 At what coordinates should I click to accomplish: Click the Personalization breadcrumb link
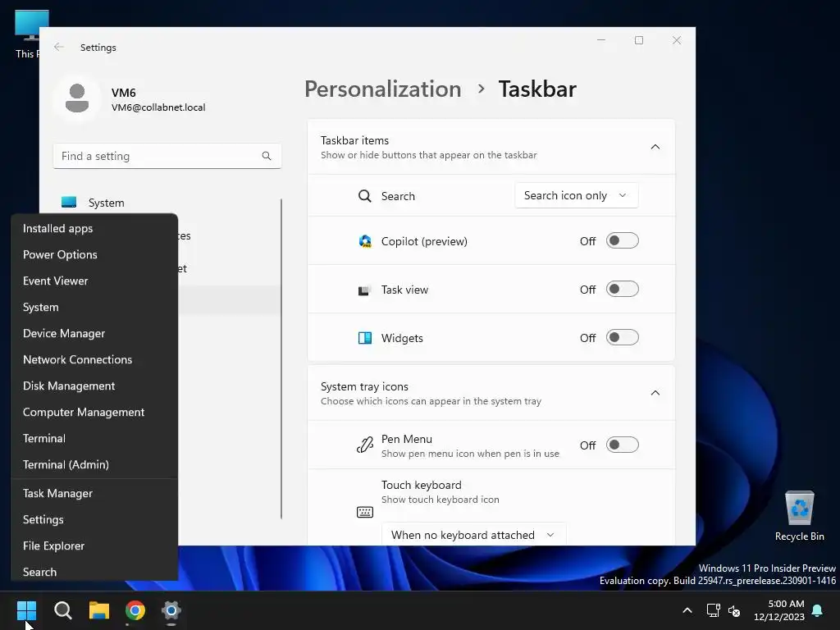382,89
